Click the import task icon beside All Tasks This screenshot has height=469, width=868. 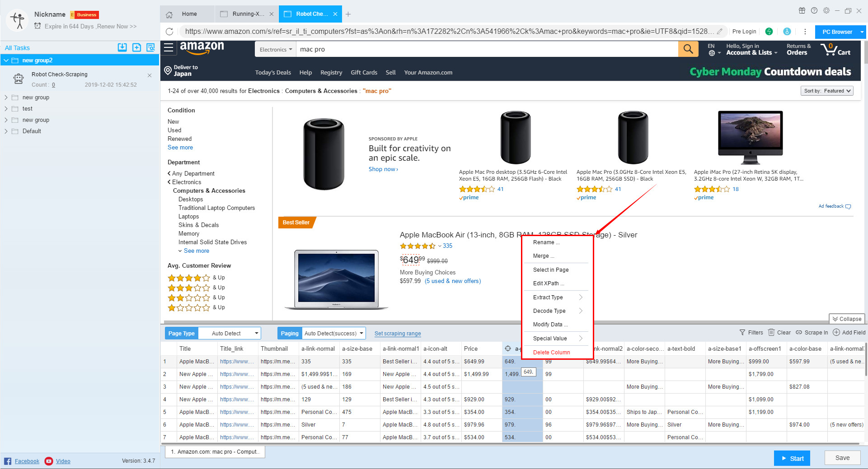122,47
